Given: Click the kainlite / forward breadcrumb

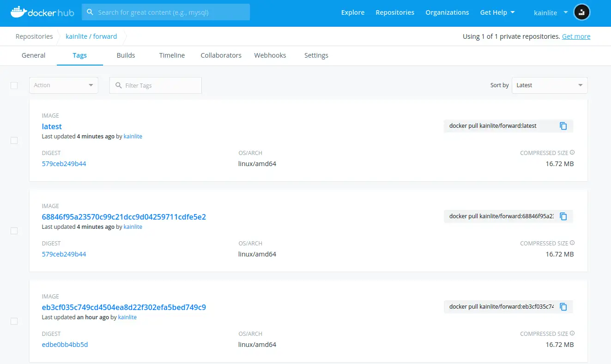Looking at the screenshot, I should coord(91,36).
